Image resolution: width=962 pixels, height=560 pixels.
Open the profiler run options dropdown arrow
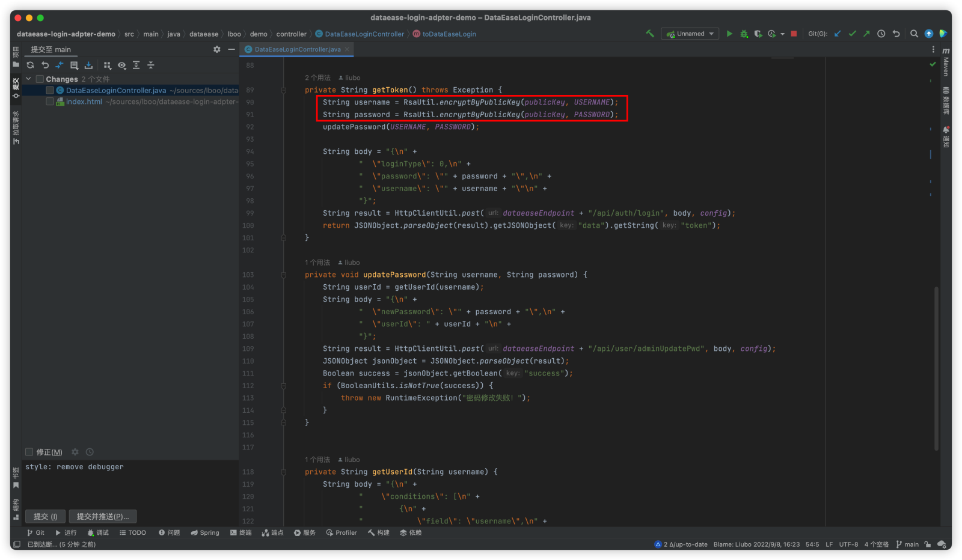pyautogui.click(x=782, y=34)
